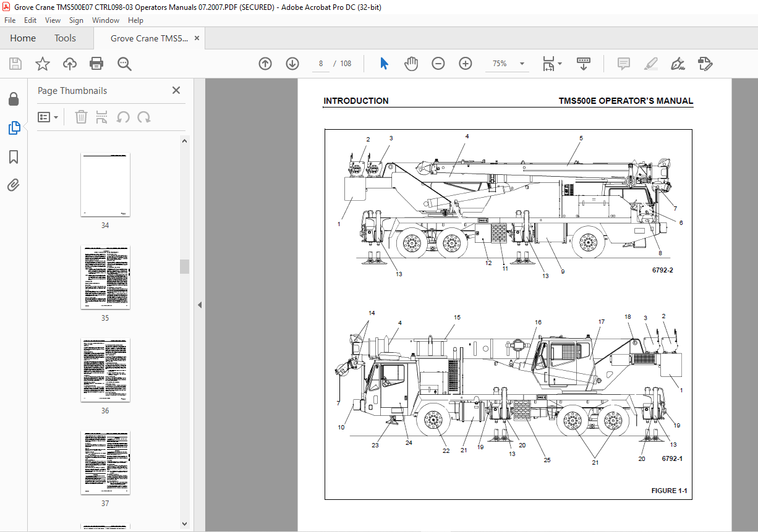The height and width of the screenshot is (532, 758).
Task: Open the Bookmarks sidebar panel
Action: [14, 157]
